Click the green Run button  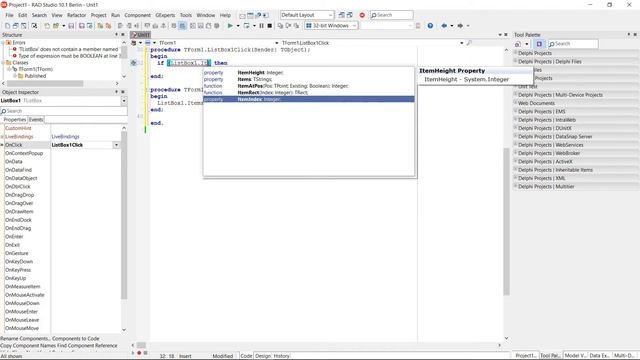tap(230, 26)
